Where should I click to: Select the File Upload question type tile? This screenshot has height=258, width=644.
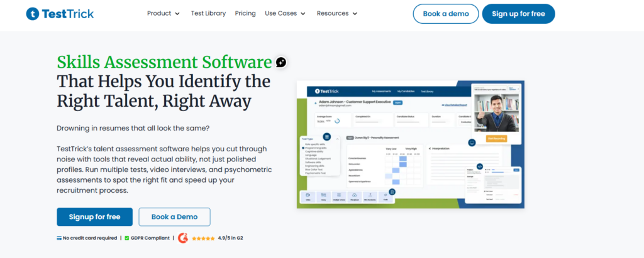(x=355, y=197)
